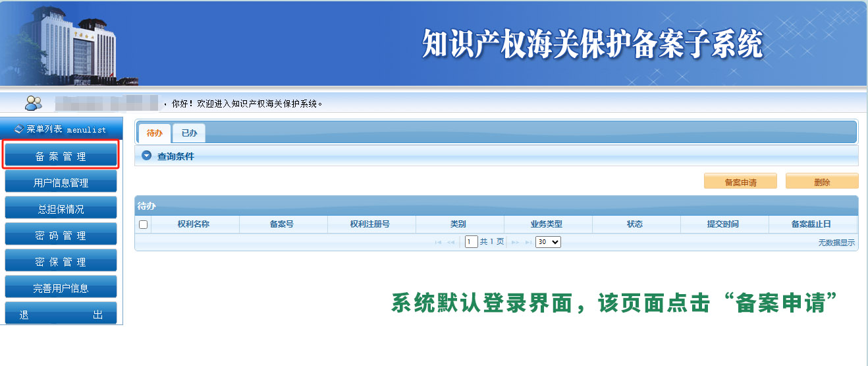The height and width of the screenshot is (366, 868).
Task: Click the last page pagination icon
Action: pyautogui.click(x=528, y=243)
